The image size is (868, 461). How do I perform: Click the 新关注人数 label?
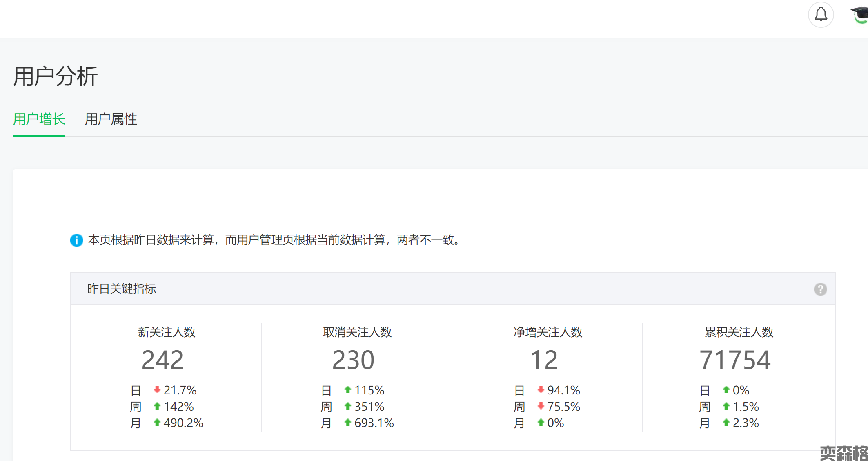point(167,332)
